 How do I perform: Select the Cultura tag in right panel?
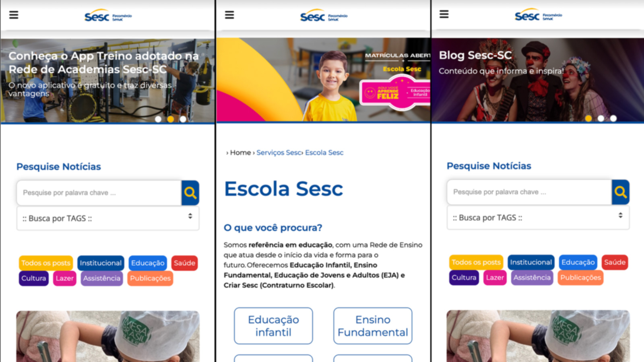[464, 278]
